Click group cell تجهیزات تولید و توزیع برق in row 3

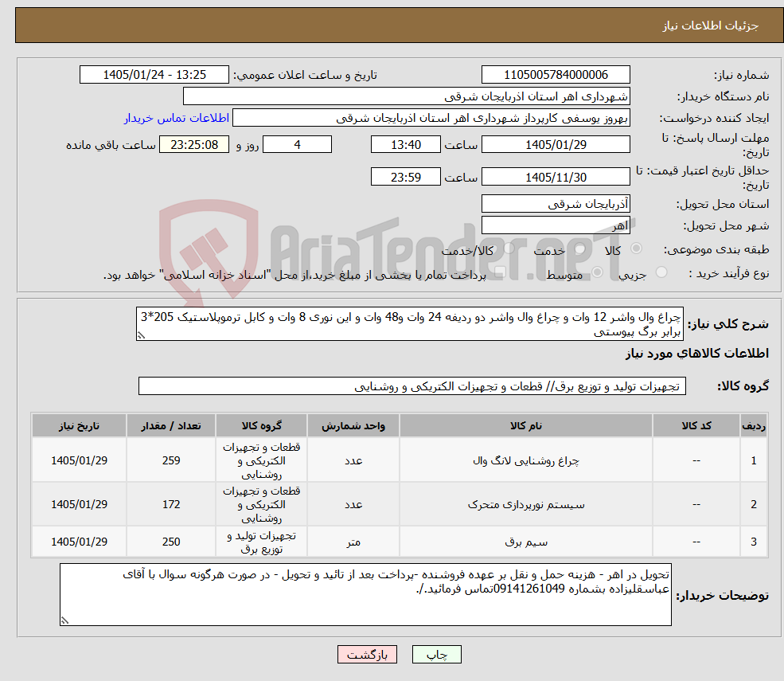coord(262,542)
